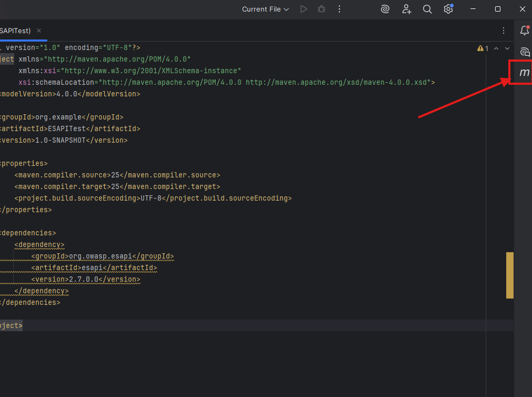Open the Maven tool window
Viewport: 532px width, 397px height.
[524, 73]
